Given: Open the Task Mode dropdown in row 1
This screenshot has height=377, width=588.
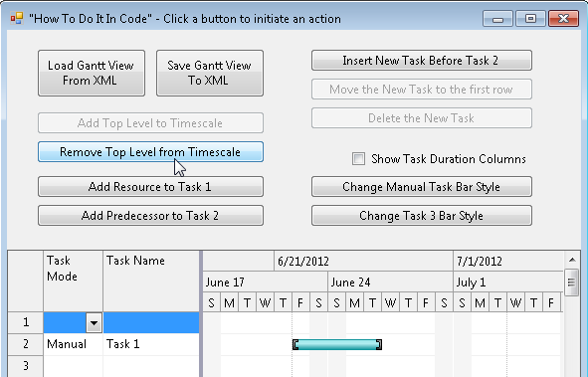Looking at the screenshot, I should click(x=94, y=322).
